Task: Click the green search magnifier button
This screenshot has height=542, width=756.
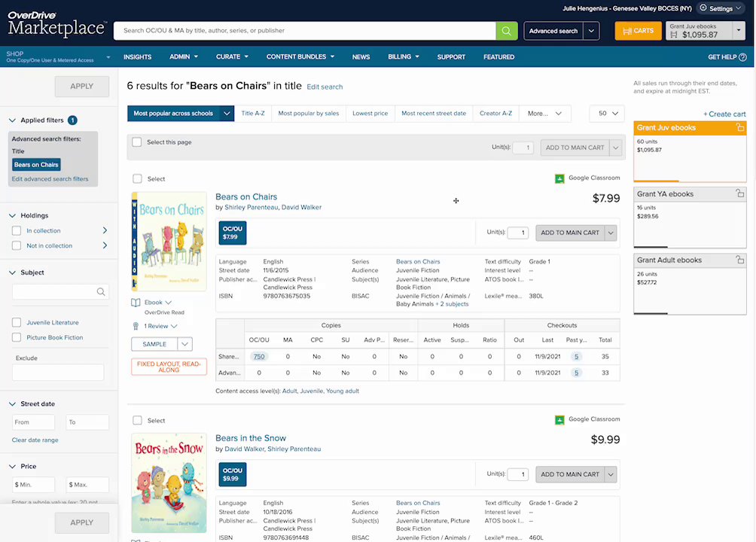Action: click(506, 31)
